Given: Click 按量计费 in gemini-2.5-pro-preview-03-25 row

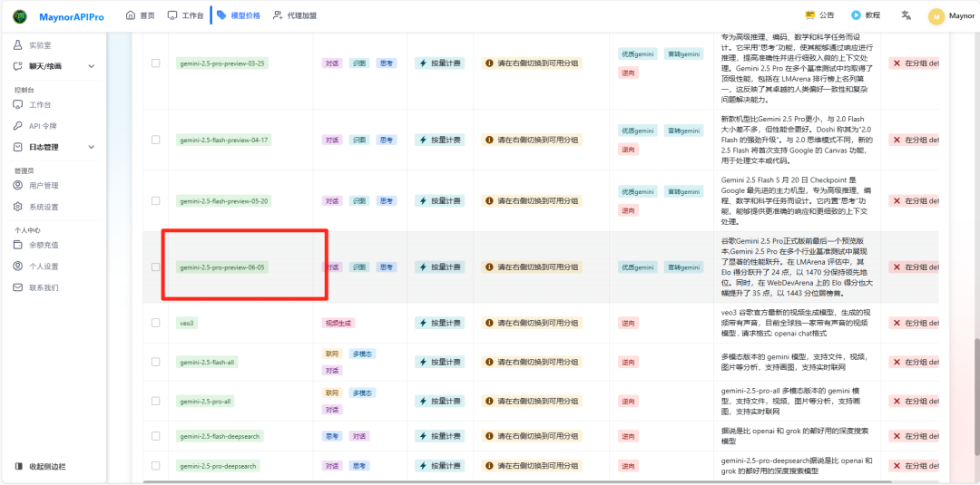Looking at the screenshot, I should coord(440,63).
